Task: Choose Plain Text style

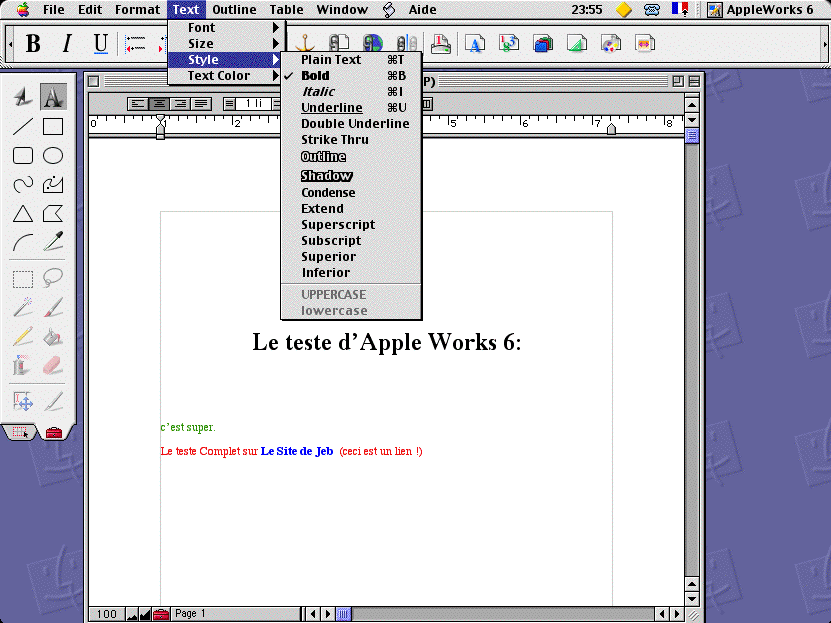Action: (x=351, y=60)
